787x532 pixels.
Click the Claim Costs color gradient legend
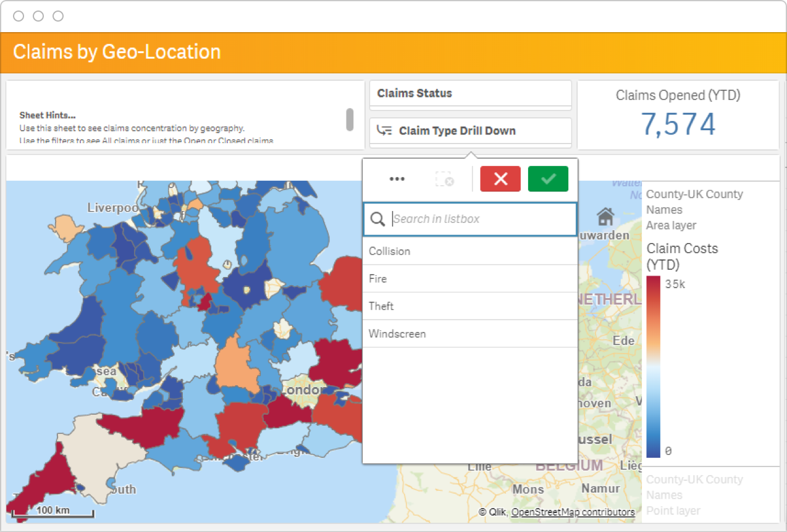tap(653, 367)
